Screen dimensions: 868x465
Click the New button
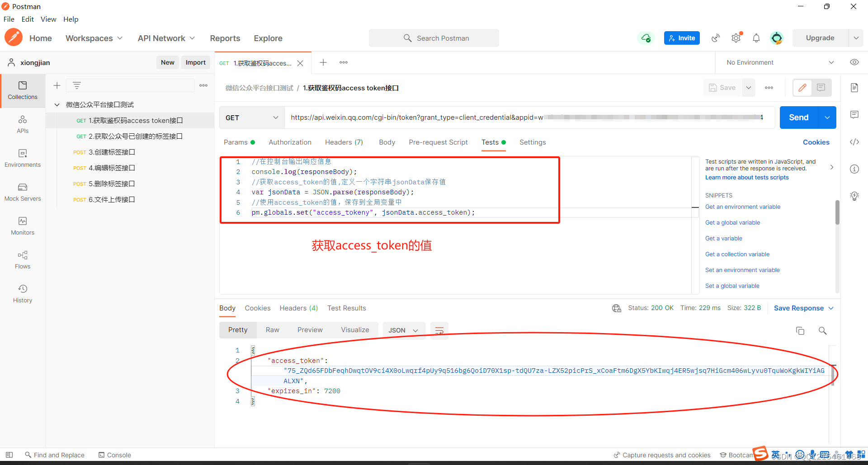[167, 62]
